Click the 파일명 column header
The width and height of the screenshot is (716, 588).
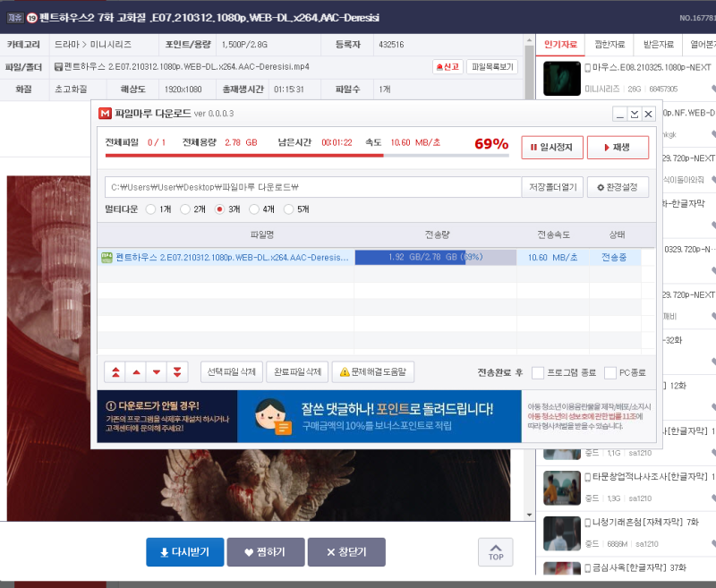tap(262, 234)
